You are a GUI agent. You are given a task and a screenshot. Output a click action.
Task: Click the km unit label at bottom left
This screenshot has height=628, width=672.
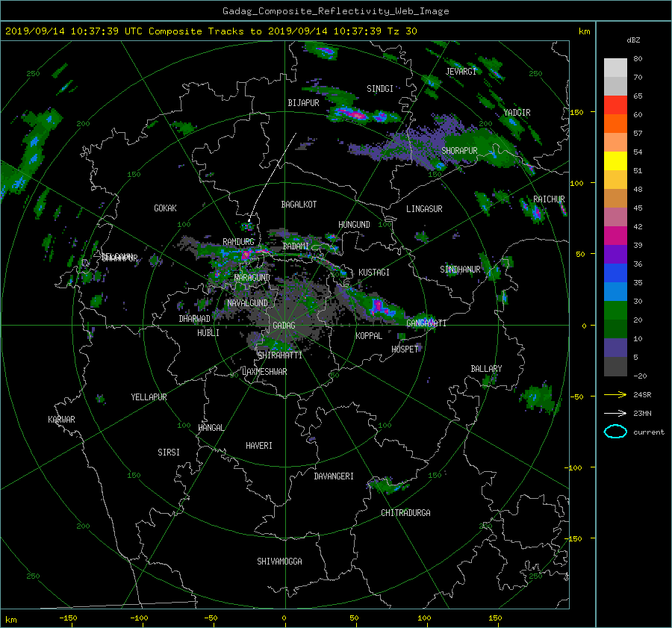pyautogui.click(x=10, y=620)
